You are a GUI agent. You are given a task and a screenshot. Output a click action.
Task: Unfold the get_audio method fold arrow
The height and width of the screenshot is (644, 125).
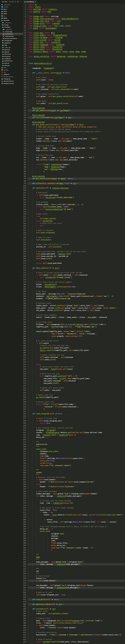coord(27,178)
